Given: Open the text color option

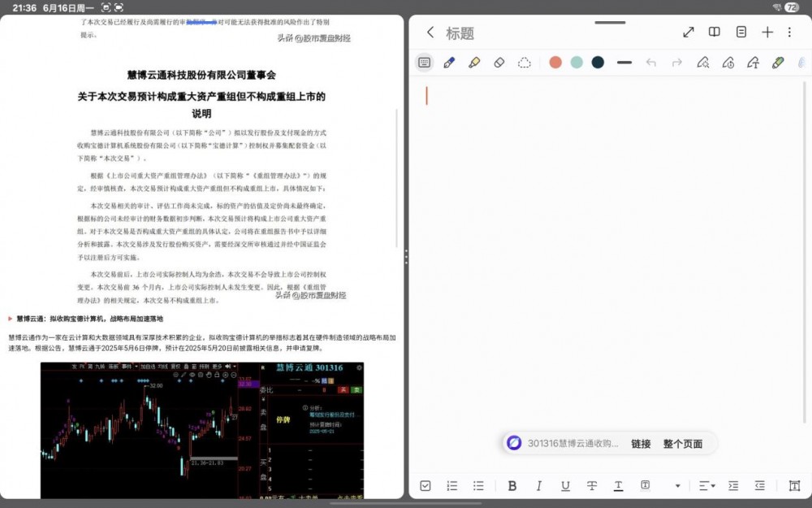Looking at the screenshot, I should click(618, 486).
